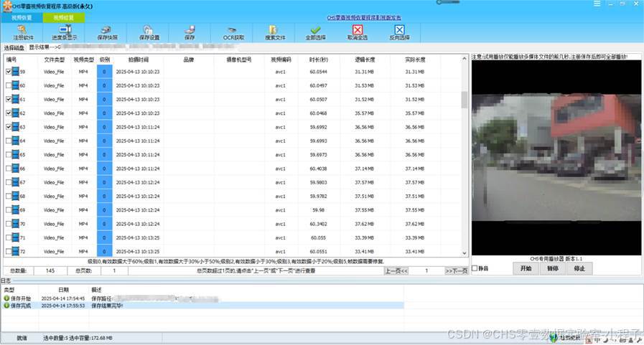Start preview playback with 开始
Image resolution: width=644 pixels, height=345 pixels.
[526, 268]
